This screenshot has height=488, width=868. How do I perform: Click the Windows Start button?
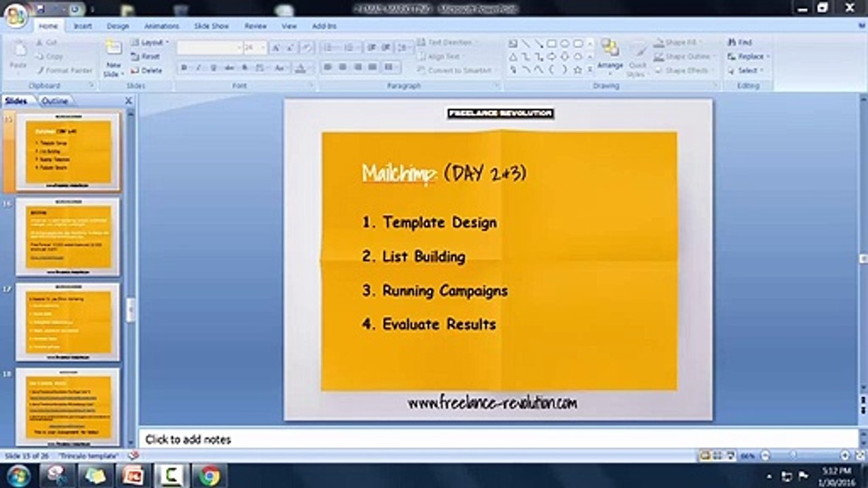click(19, 476)
